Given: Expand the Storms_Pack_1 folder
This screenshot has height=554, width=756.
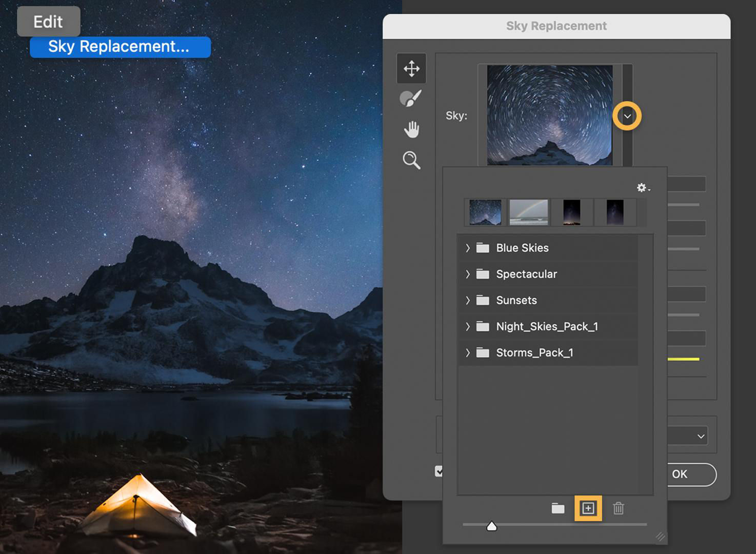Looking at the screenshot, I should 467,352.
